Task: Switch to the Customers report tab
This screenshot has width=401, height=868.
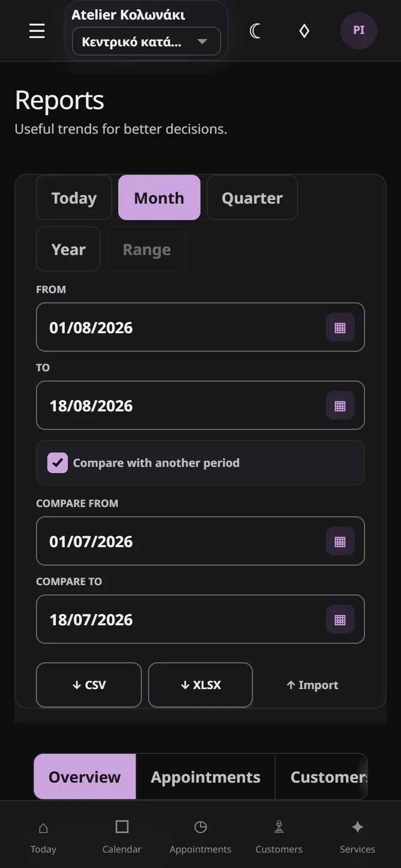Action: (x=322, y=777)
